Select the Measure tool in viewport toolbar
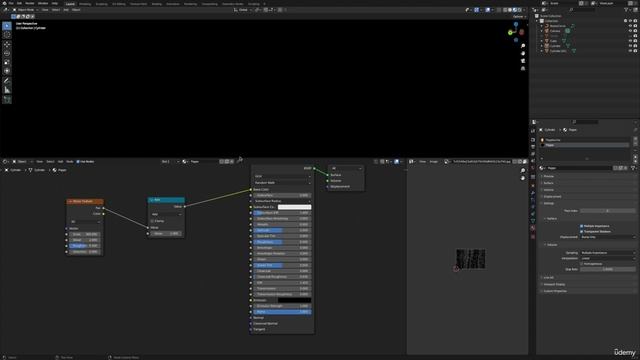This screenshot has height=360, width=640. pyautogui.click(x=7, y=90)
